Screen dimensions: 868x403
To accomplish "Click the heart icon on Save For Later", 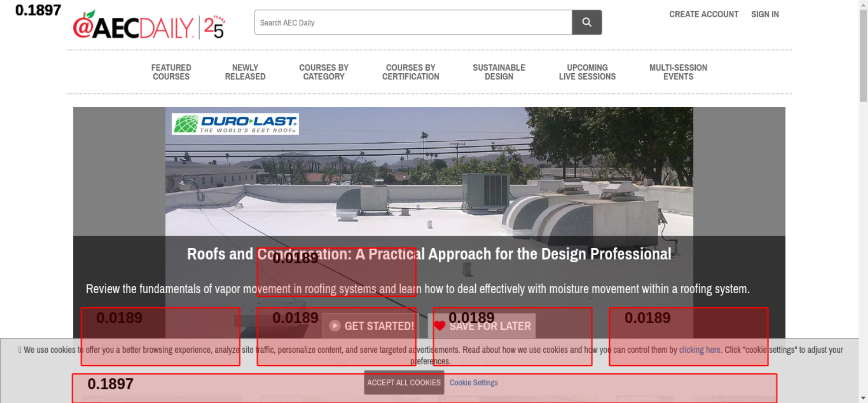I will tap(440, 326).
